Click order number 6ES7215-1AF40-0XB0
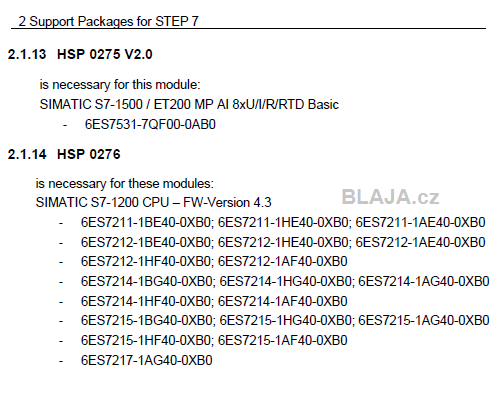The height and width of the screenshot is (404, 500). (x=283, y=340)
